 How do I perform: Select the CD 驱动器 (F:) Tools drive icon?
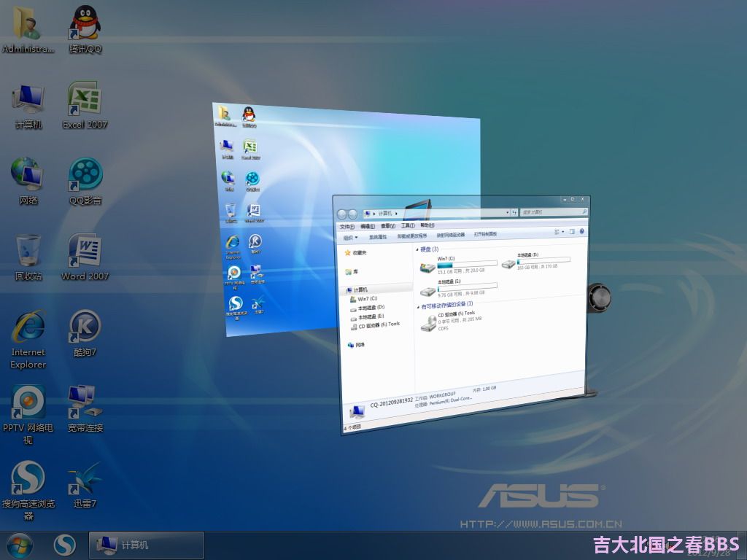click(x=429, y=322)
